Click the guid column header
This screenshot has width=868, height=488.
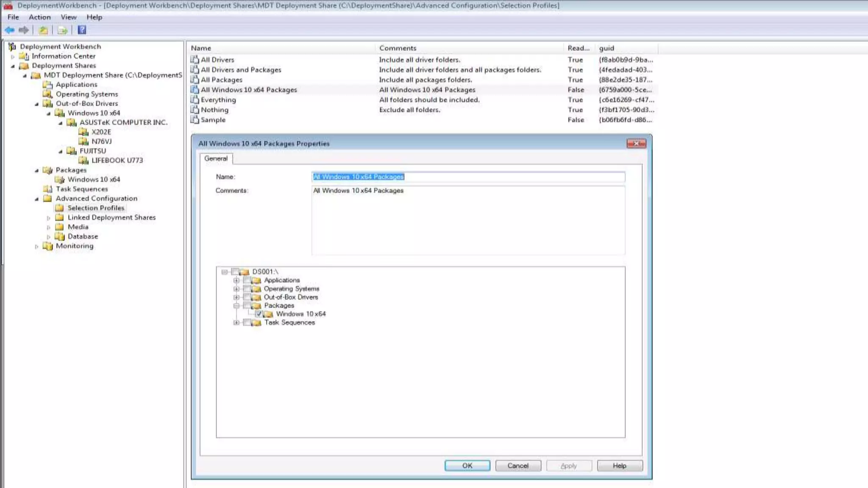pyautogui.click(x=626, y=48)
